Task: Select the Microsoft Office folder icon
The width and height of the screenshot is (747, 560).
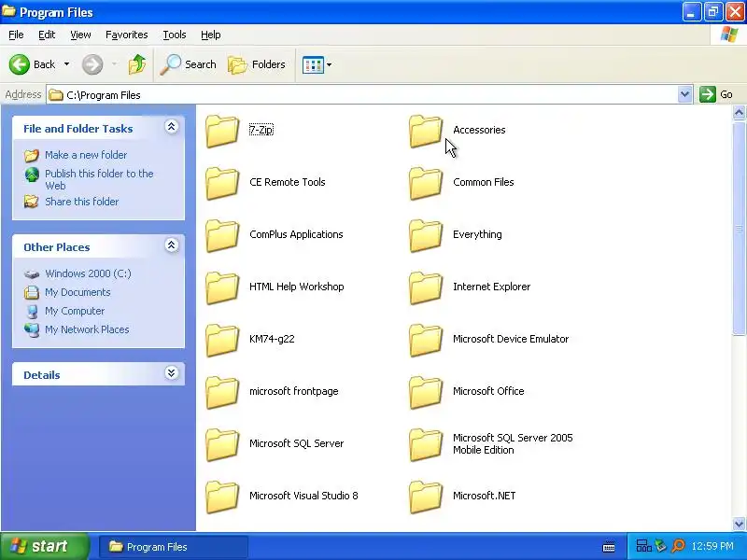Action: point(426,393)
